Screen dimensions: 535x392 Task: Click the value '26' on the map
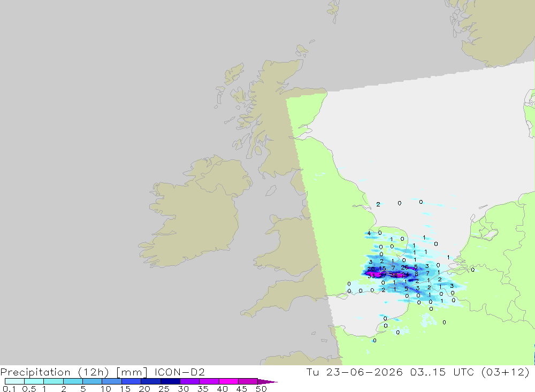point(404,267)
